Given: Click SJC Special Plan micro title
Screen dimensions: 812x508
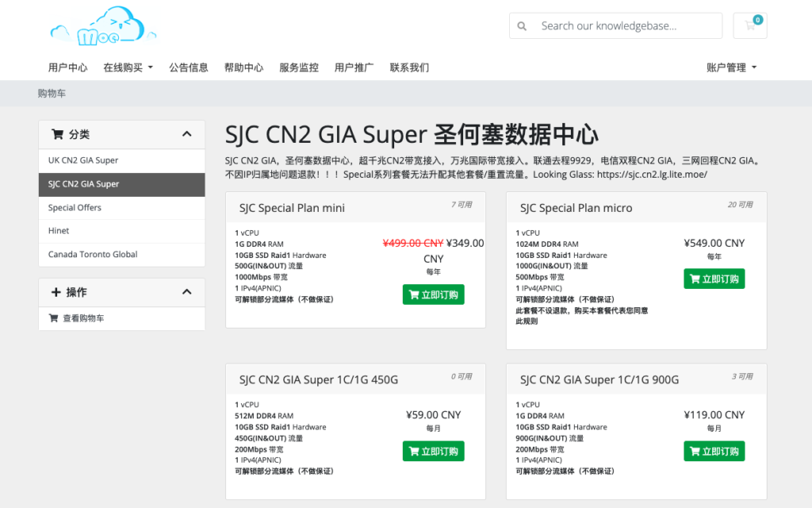Looking at the screenshot, I should tap(576, 208).
